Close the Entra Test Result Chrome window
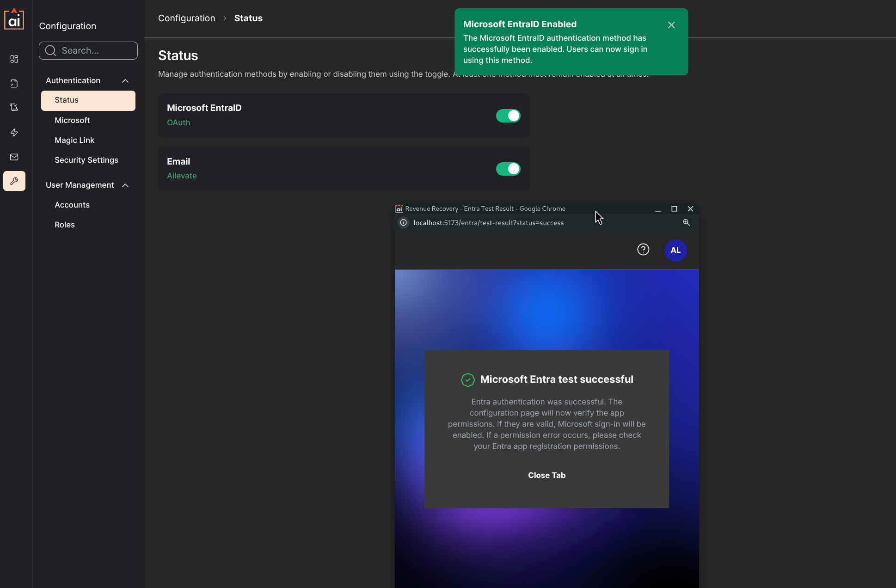This screenshot has height=588, width=896. coord(690,209)
